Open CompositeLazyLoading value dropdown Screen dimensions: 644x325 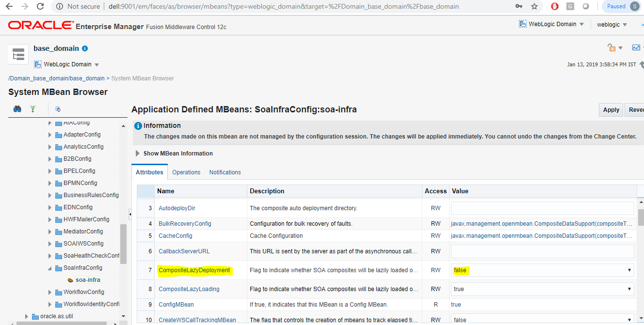tap(542, 289)
